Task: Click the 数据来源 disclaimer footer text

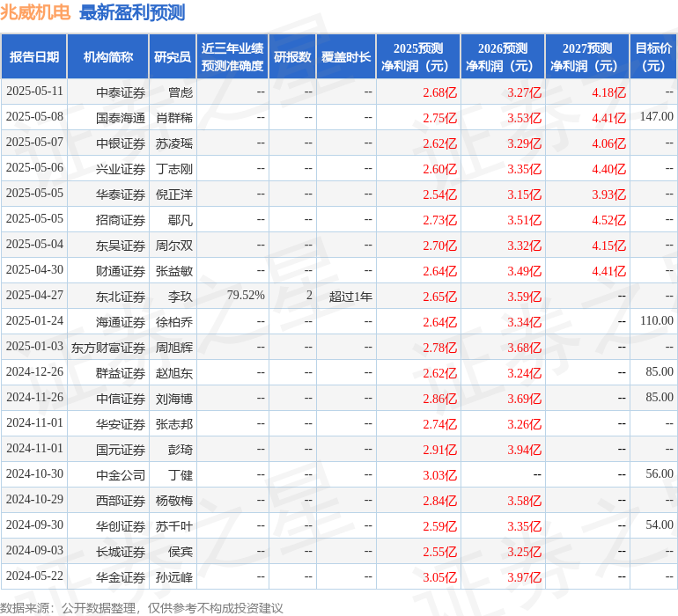Action: tap(142, 607)
